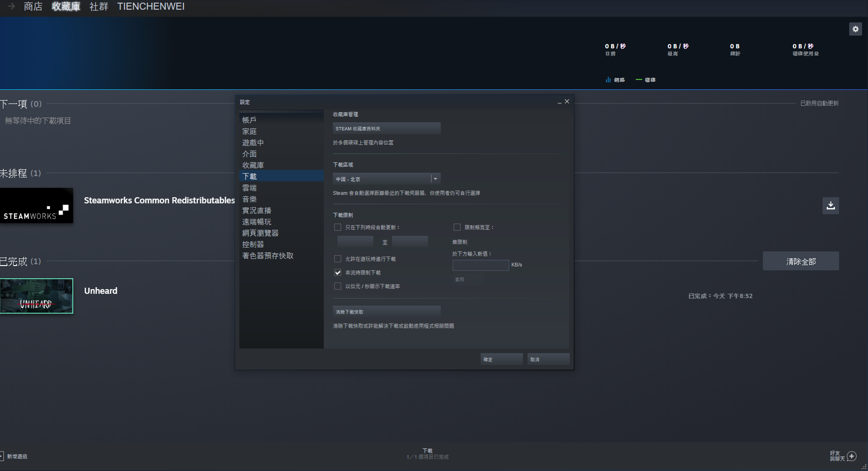Screen dimensions: 868x471
Task: Enable 允許在遊玩時進行下載 checkbox
Action: 338,259
